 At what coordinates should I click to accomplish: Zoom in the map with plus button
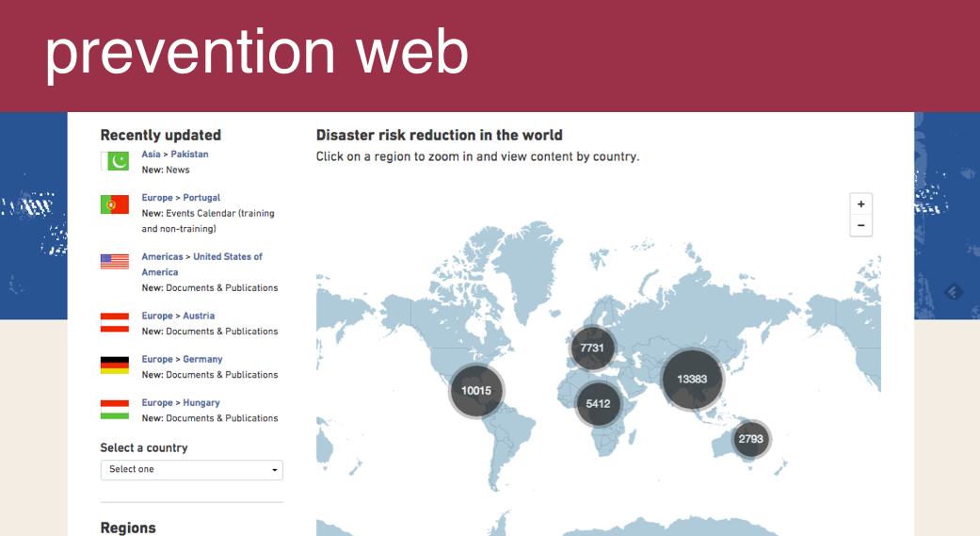(x=861, y=203)
